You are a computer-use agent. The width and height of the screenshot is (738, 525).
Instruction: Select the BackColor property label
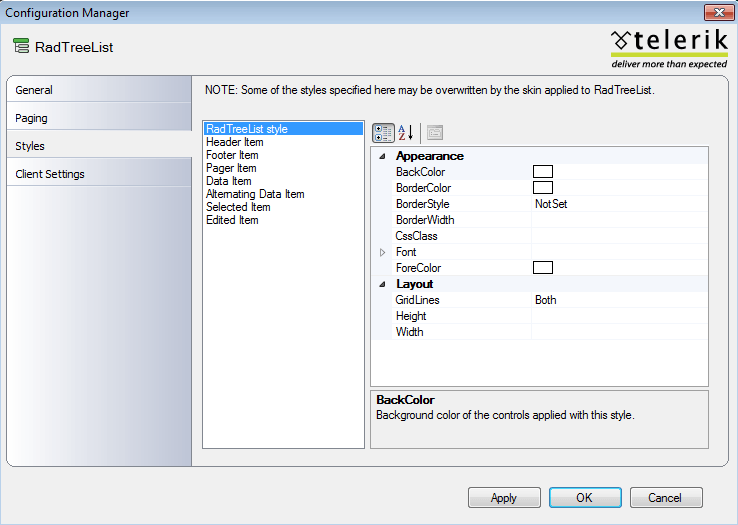click(x=420, y=172)
